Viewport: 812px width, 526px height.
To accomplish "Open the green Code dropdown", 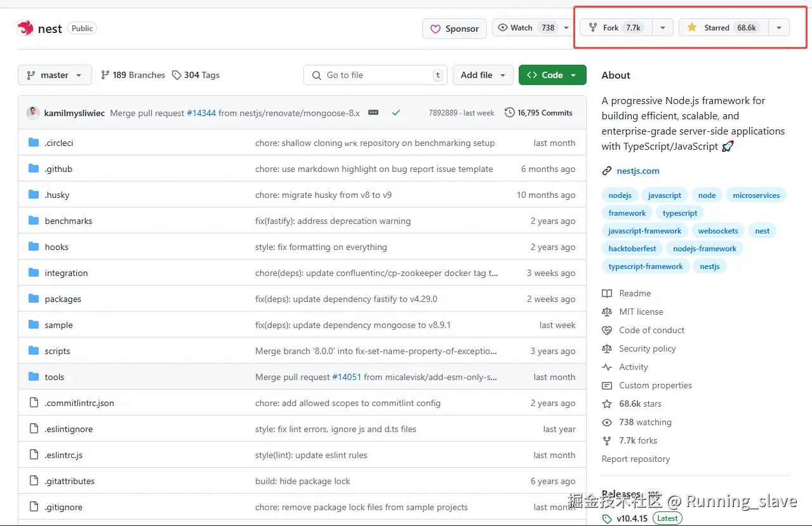I will tap(552, 75).
